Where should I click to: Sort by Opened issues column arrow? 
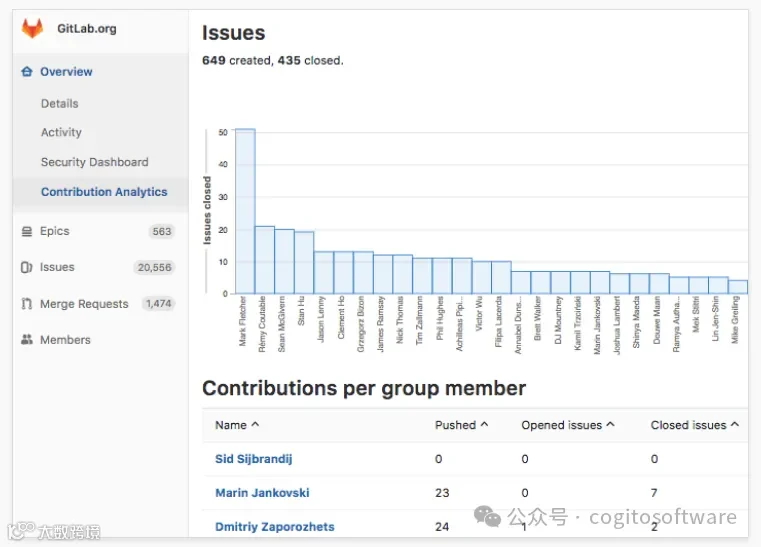[611, 425]
